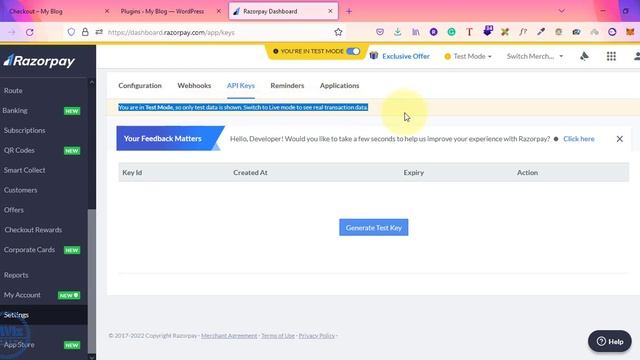Click the library bookshelf icon
The width and height of the screenshot is (640, 360).
[x=416, y=32]
